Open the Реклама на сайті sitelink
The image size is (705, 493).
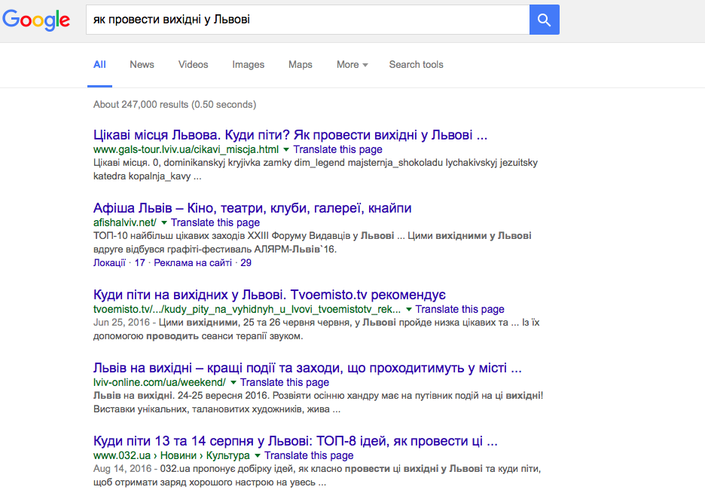[x=192, y=263]
